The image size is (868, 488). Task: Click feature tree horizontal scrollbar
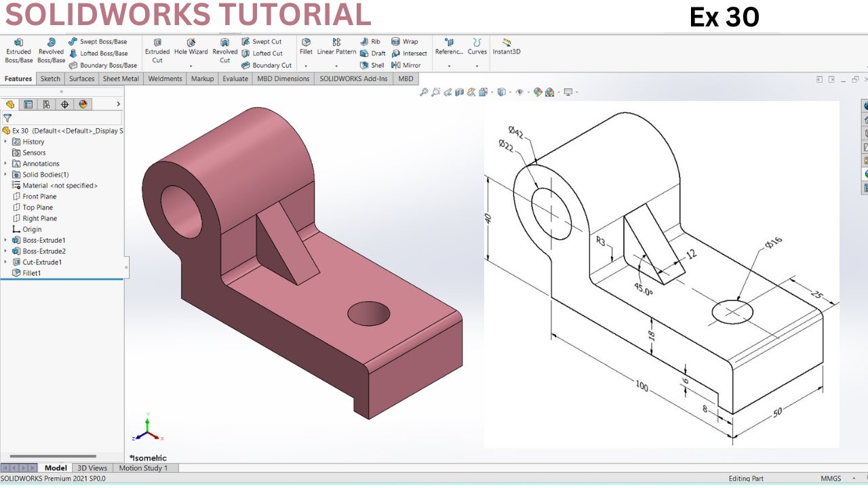pyautogui.click(x=52, y=456)
